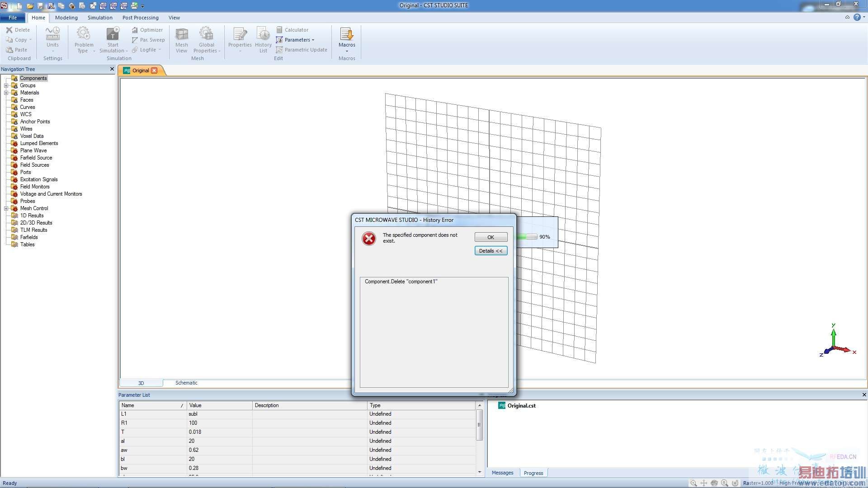Expand the Groups tree node
The height and width of the screenshot is (488, 868).
[6, 85]
